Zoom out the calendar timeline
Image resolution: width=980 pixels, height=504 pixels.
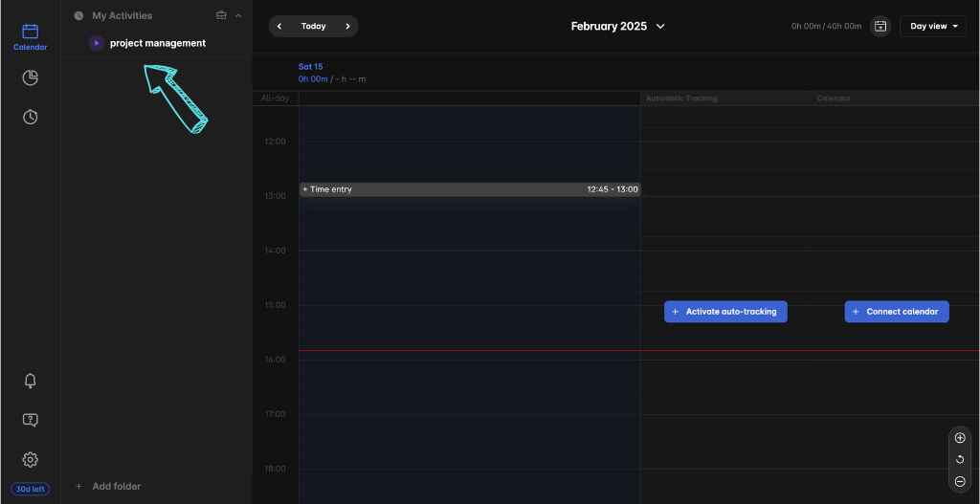960,481
